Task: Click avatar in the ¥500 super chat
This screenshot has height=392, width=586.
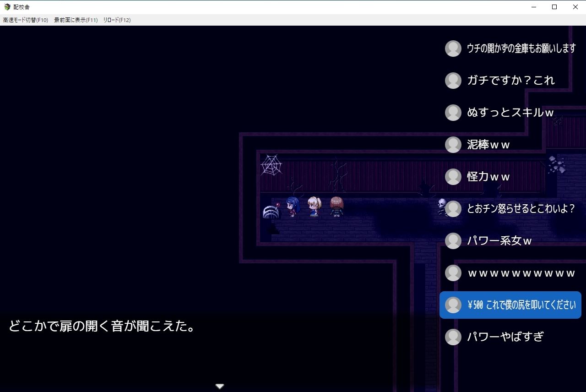Action: click(453, 305)
